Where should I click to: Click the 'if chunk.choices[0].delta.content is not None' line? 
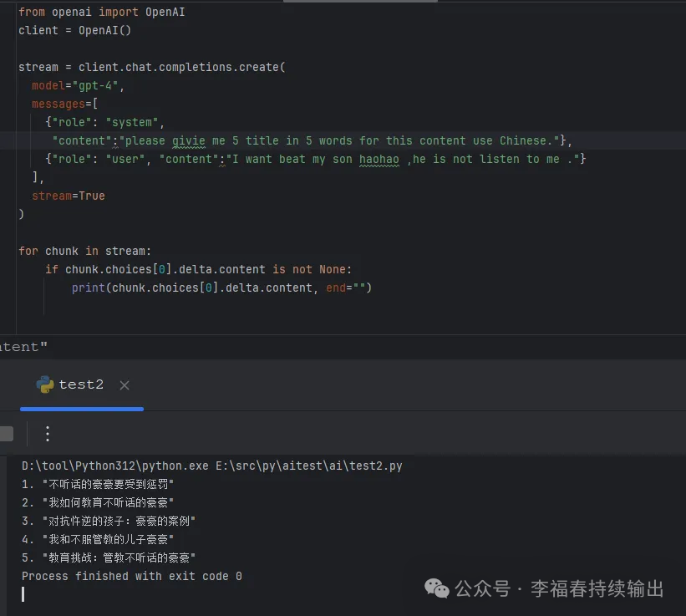point(198,269)
